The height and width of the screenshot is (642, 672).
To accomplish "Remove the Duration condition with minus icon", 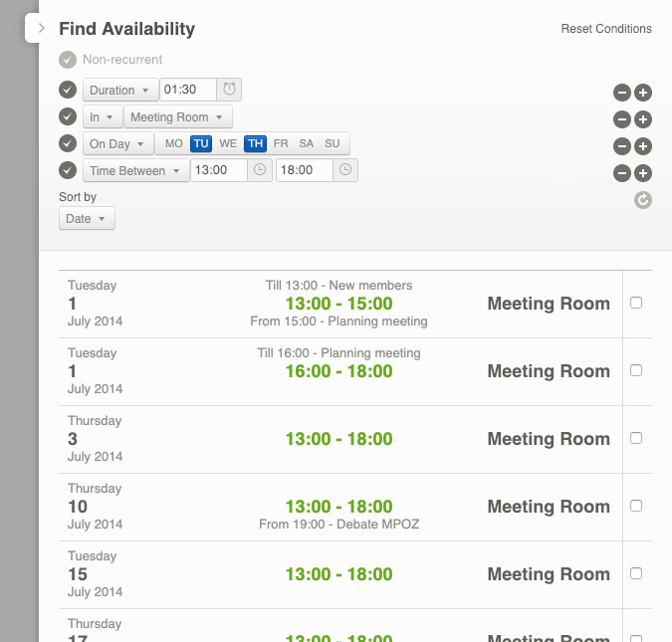I will click(x=621, y=93).
